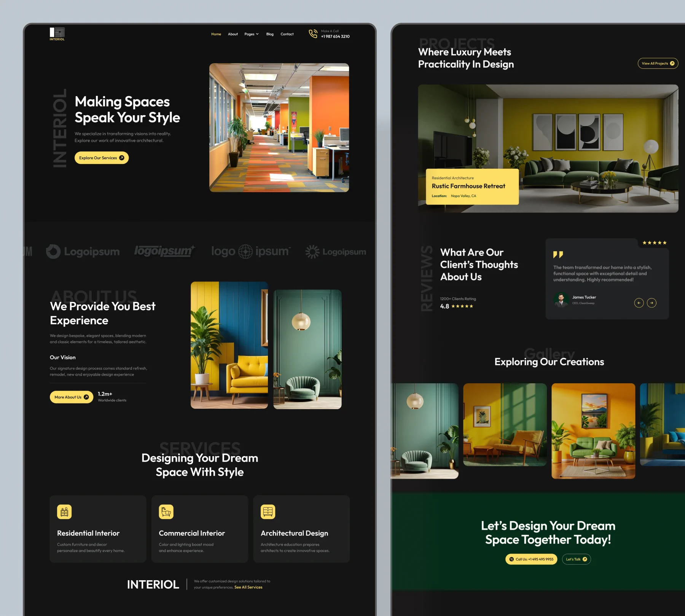The width and height of the screenshot is (685, 616).
Task: Click the logo ipsum globe brand logo
Action: click(251, 251)
